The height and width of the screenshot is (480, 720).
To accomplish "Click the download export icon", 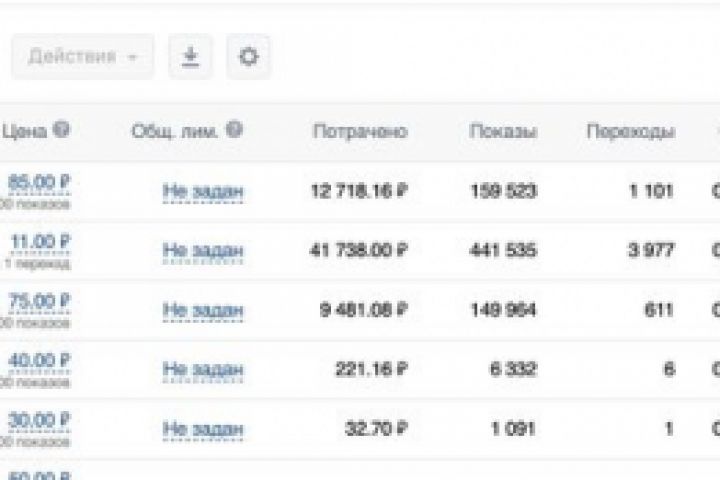I will 190,57.
